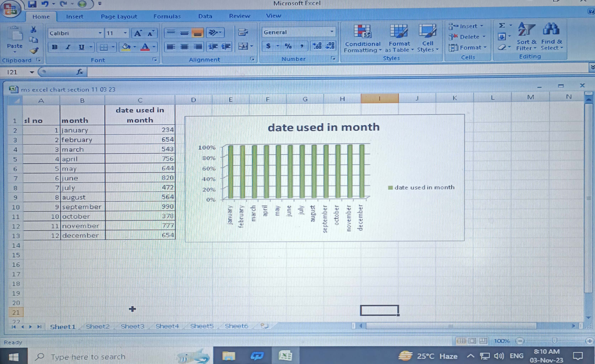
Task: Switch to the Insert ribbon tab
Action: (x=75, y=17)
